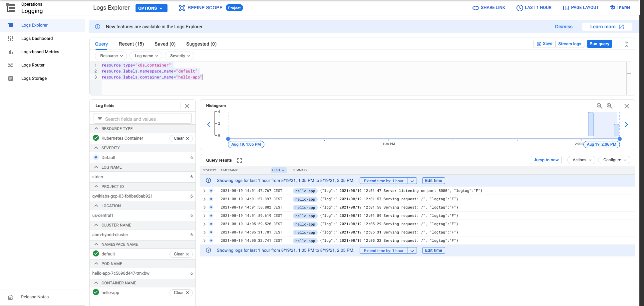
Task: Switch to the Saved (0) tab
Action: 165,44
